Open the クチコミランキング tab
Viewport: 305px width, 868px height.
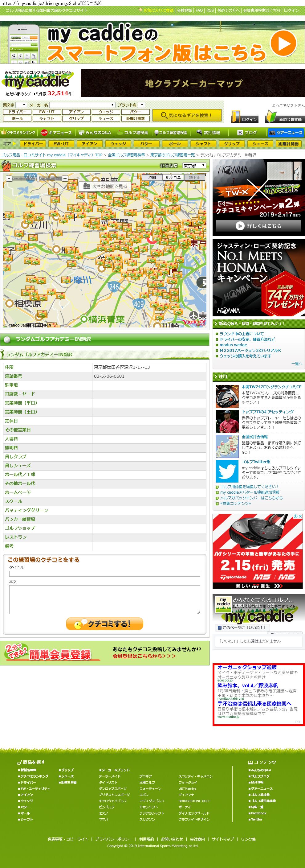click(x=18, y=133)
